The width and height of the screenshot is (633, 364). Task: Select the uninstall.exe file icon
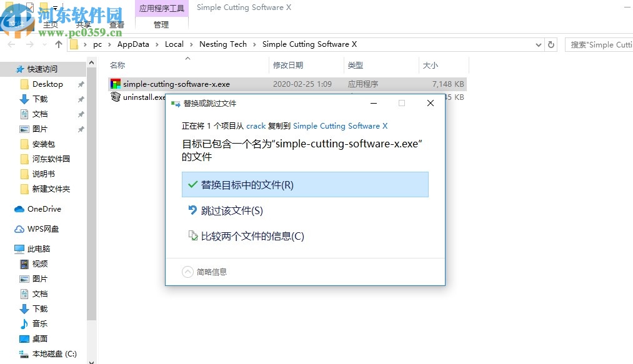116,97
